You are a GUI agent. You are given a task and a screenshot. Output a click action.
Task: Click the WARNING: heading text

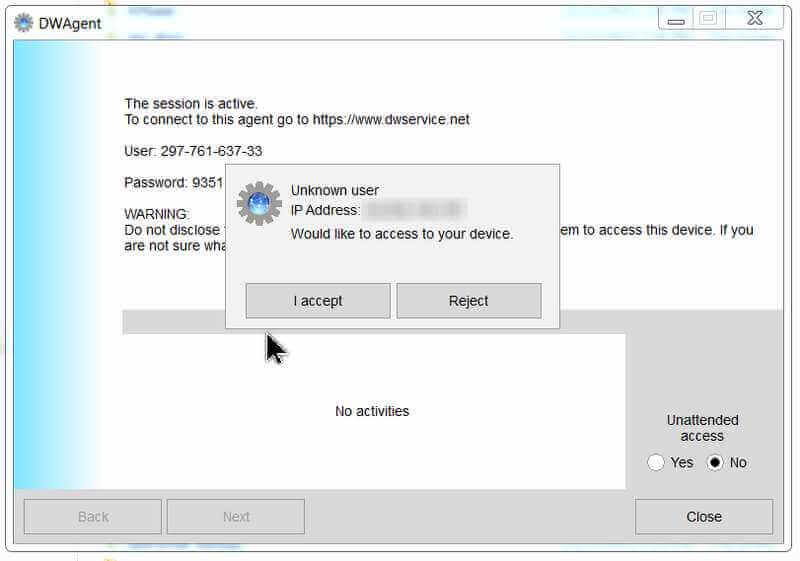(x=157, y=214)
